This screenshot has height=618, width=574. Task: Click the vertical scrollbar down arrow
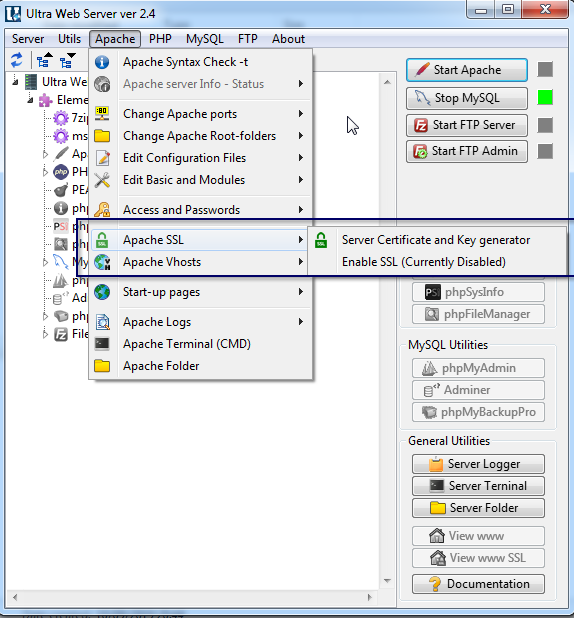coord(387,581)
